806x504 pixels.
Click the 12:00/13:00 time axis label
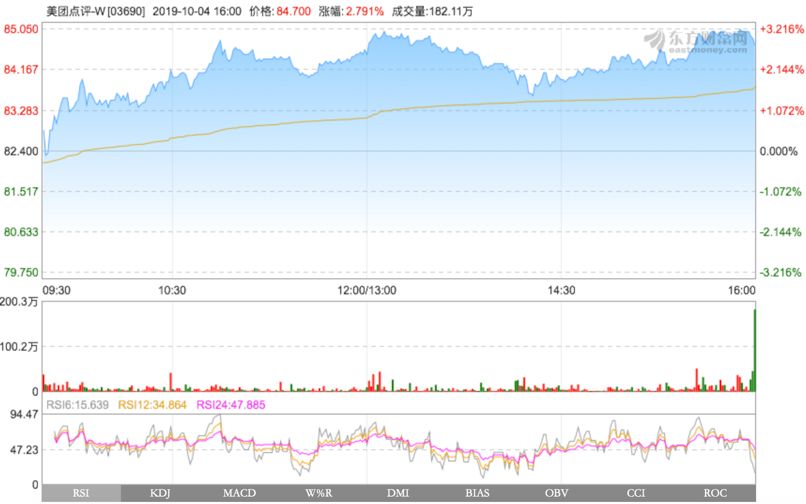click(x=367, y=291)
